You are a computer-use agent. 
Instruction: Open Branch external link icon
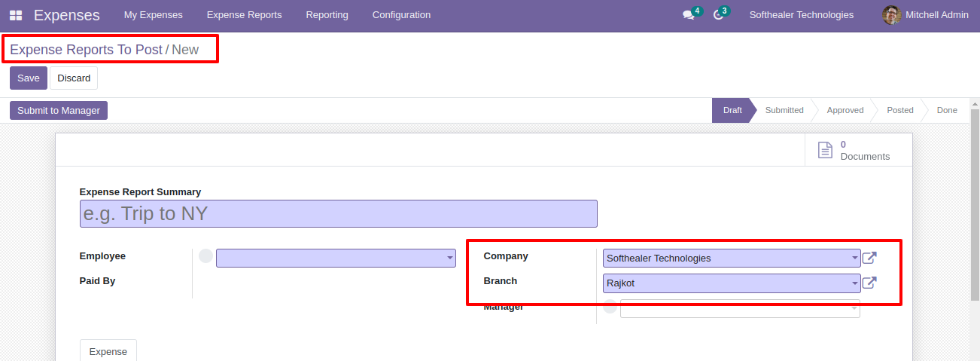pyautogui.click(x=869, y=283)
